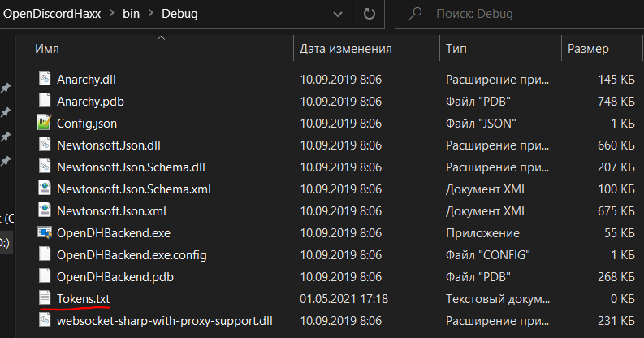Click the Newtonsoft.Json.Schema.xml file icon
Screen dimensions: 644x338
(x=44, y=189)
